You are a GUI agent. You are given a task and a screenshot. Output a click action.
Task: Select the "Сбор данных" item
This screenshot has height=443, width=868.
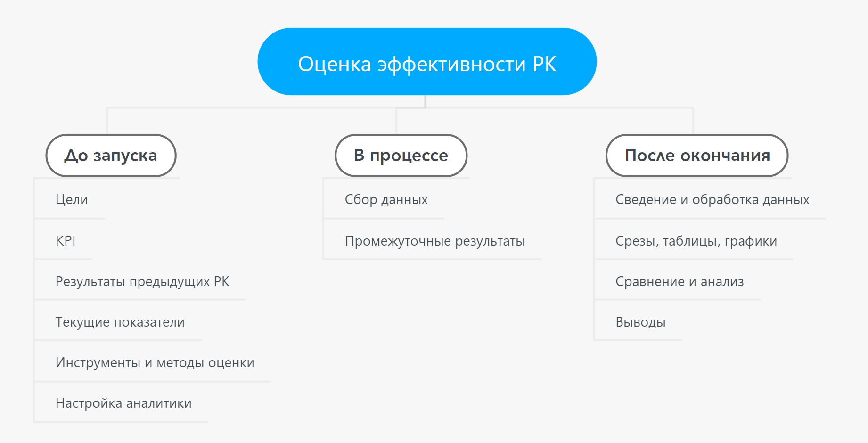[x=386, y=200]
